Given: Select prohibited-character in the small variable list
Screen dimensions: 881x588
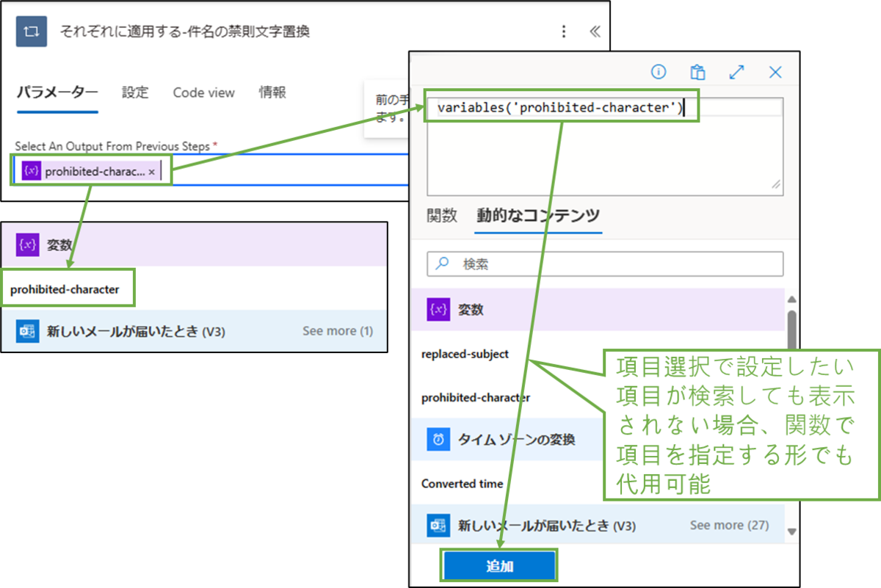Looking at the screenshot, I should pyautogui.click(x=65, y=290).
